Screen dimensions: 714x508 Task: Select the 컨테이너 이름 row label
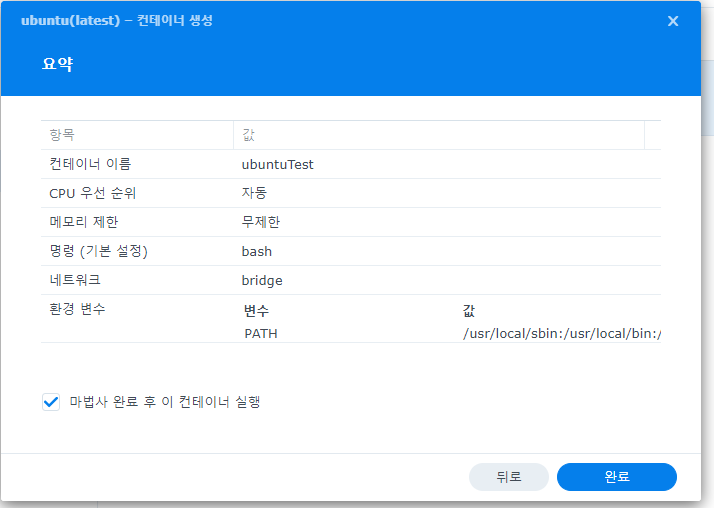tap(90, 164)
